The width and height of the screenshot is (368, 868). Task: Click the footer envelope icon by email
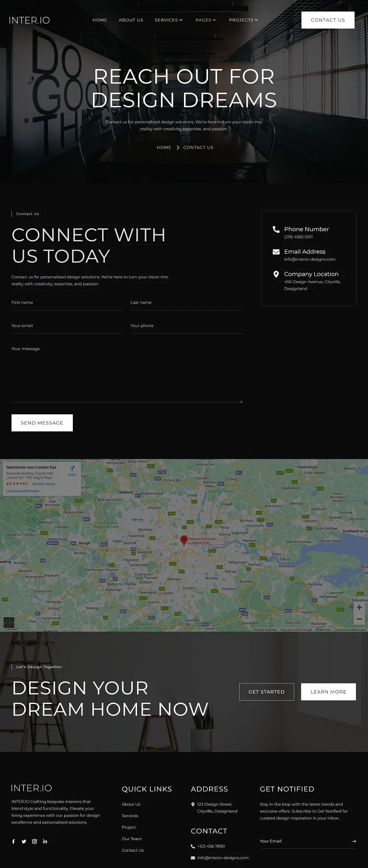[193, 858]
